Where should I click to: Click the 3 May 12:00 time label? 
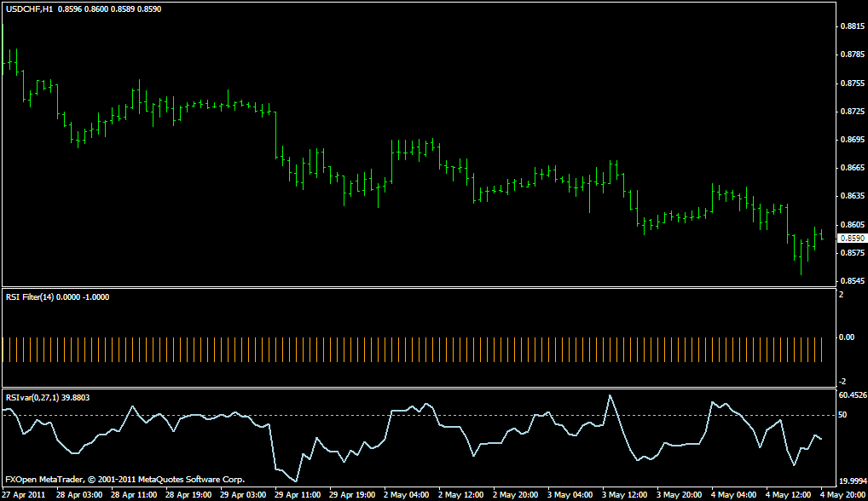(x=625, y=494)
